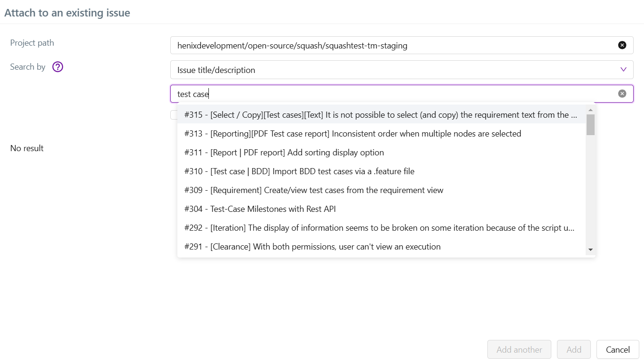This screenshot has width=644, height=363.
Task: Open the Search by help tooltip
Action: (x=57, y=66)
